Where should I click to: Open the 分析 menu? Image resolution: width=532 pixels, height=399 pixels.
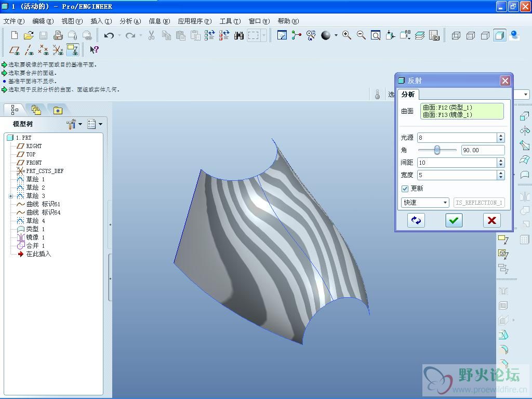130,21
